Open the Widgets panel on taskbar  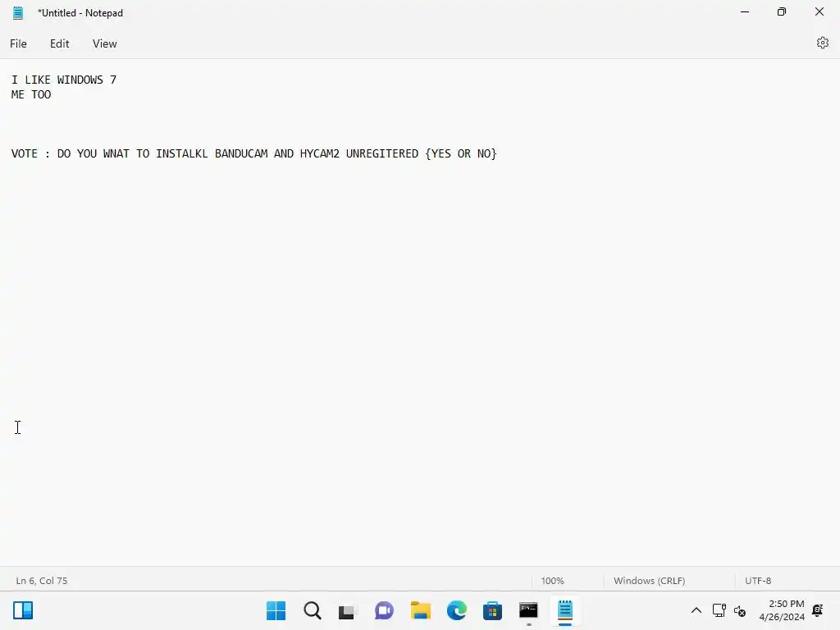(23, 610)
